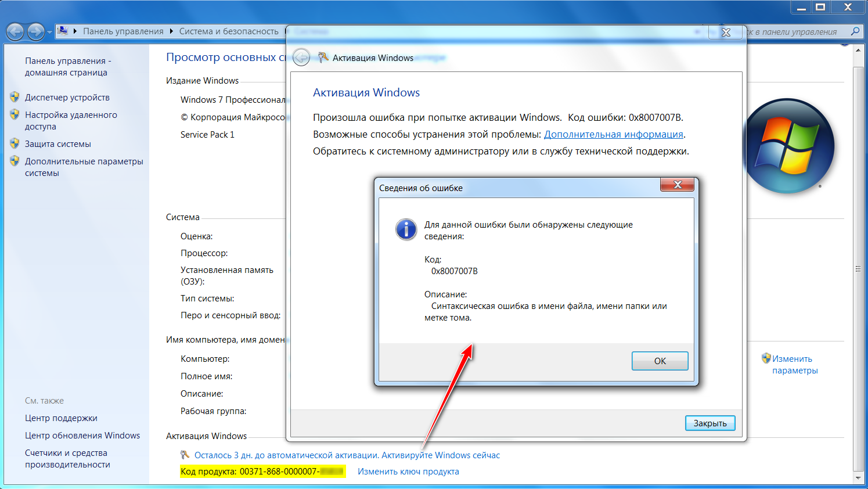Close 'Сведения об ошибке' dialog with X

[677, 185]
